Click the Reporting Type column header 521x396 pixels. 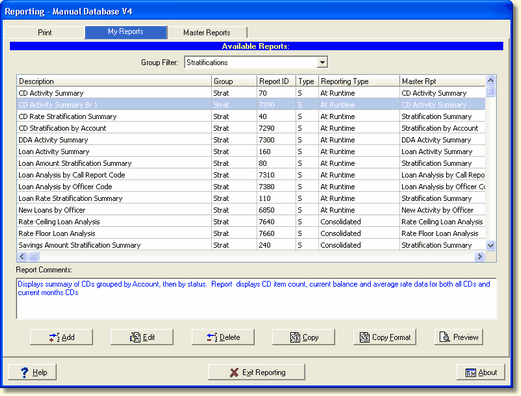tap(359, 81)
